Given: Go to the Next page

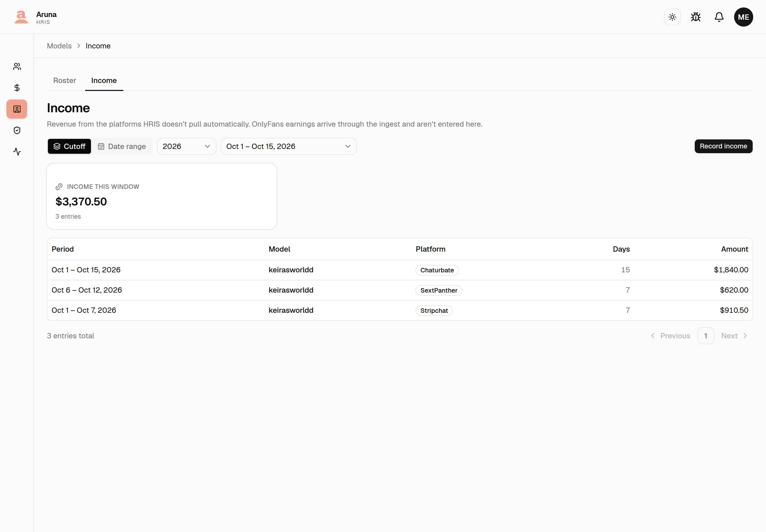Looking at the screenshot, I should [x=734, y=336].
